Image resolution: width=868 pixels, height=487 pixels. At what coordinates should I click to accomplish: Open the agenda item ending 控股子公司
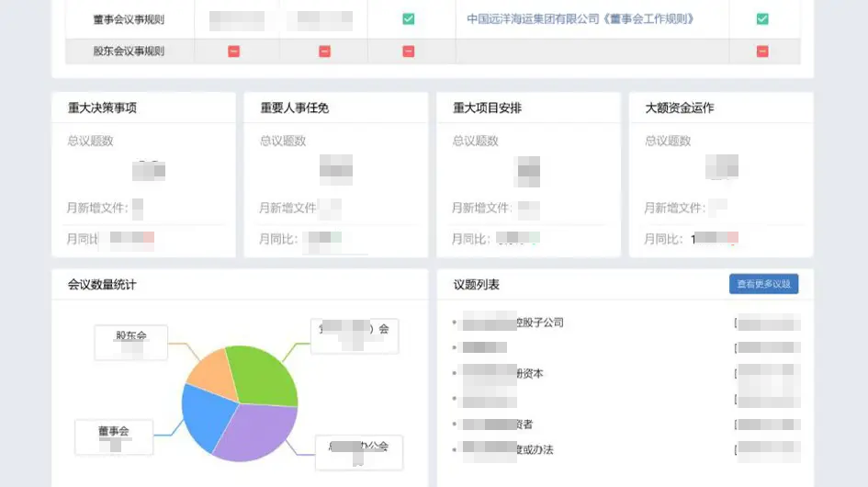(x=513, y=323)
